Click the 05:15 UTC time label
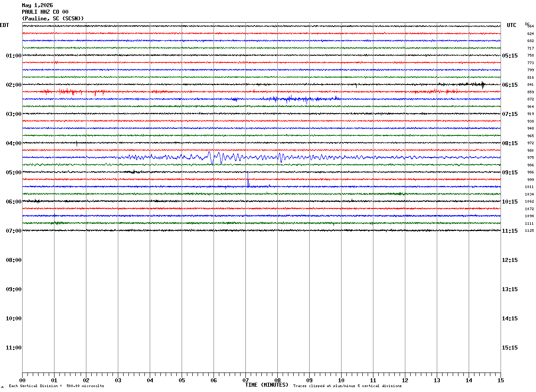Screen dimensions: 536x392 coord(509,56)
